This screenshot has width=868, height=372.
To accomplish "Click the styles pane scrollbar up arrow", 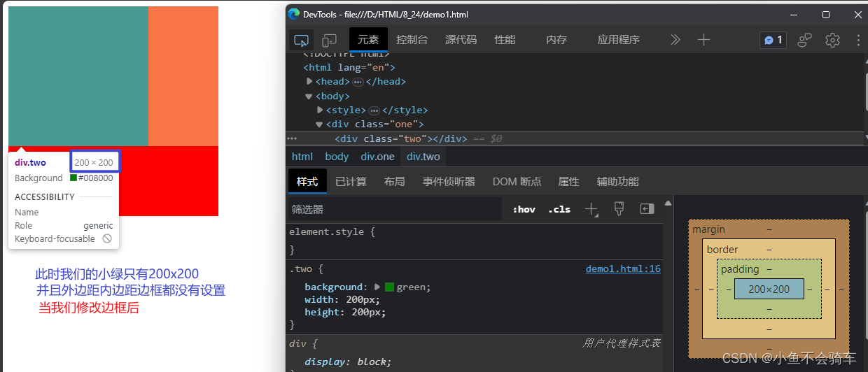I will pos(668,203).
